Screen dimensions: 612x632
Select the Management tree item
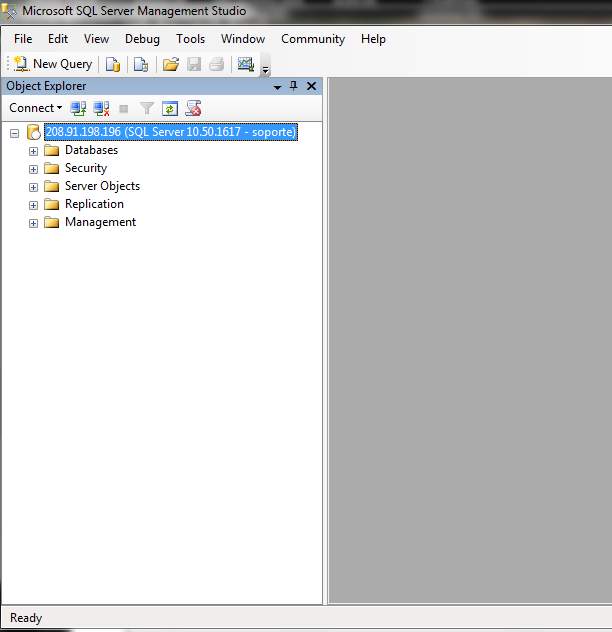click(x=100, y=222)
